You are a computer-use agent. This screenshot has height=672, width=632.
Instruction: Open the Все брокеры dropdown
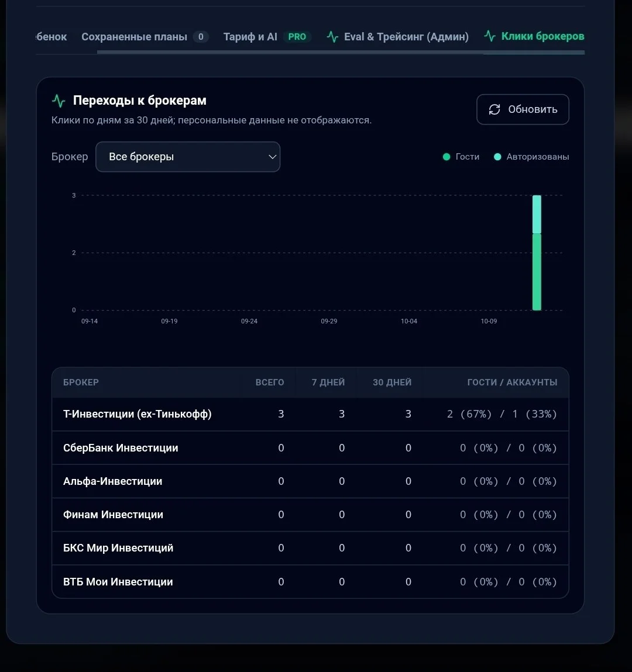coord(188,157)
